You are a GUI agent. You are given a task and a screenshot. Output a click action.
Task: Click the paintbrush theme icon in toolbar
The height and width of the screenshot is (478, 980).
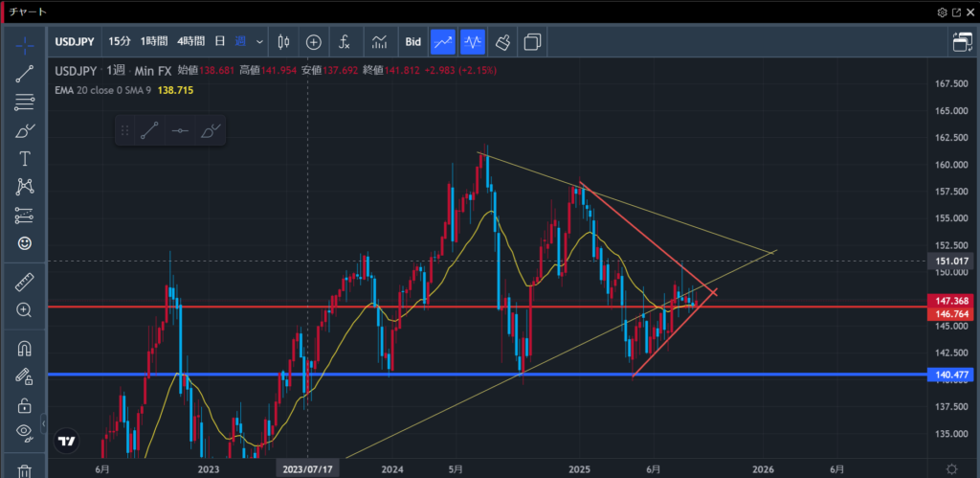pos(503,42)
